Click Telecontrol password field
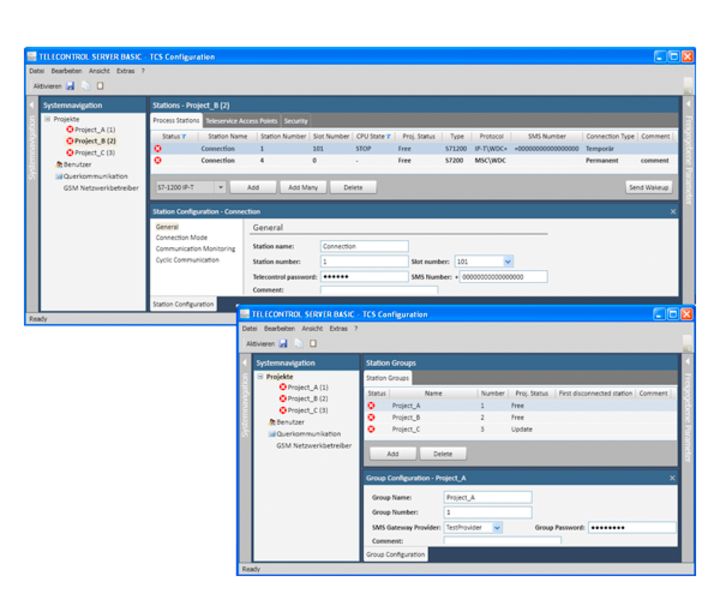The width and height of the screenshot is (720, 600). click(364, 277)
